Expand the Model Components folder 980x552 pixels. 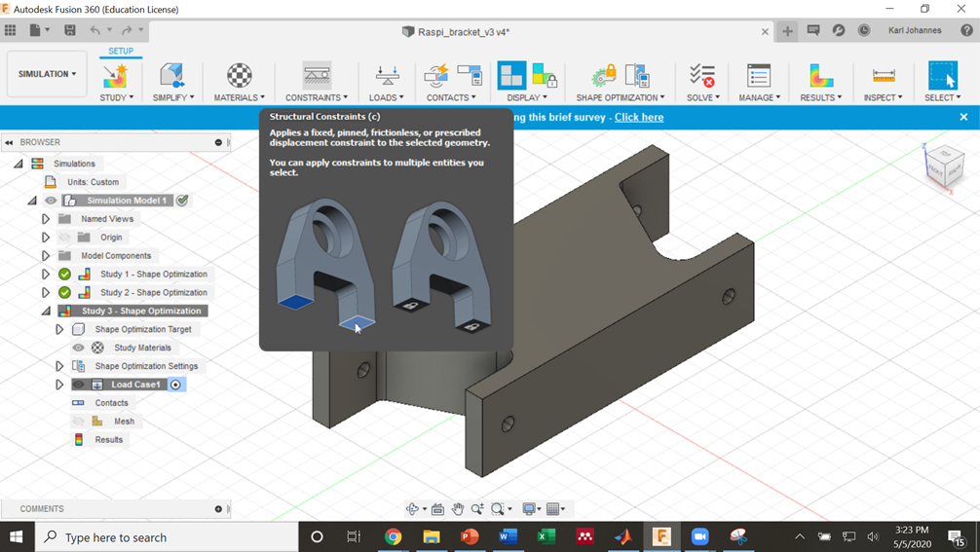click(46, 256)
